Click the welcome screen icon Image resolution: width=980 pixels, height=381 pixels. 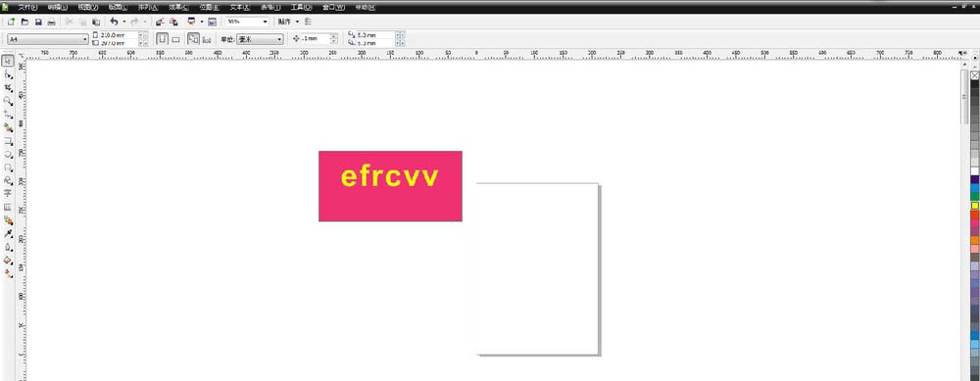pos(212,22)
